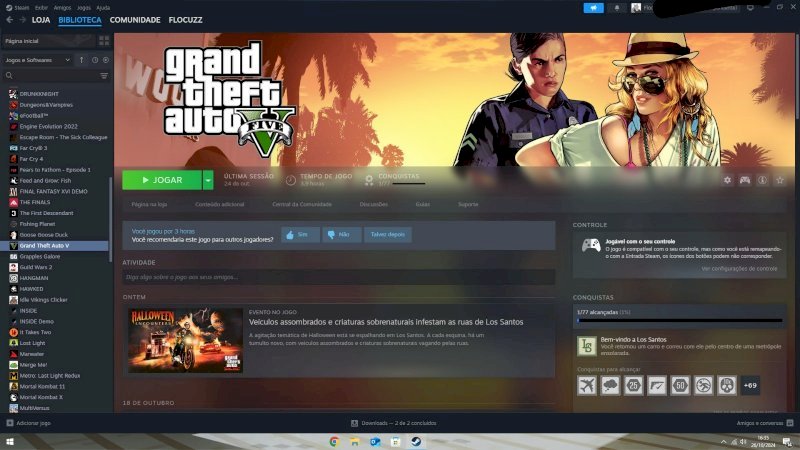Choose Talvez depois button
The height and width of the screenshot is (450, 800).
coord(388,235)
